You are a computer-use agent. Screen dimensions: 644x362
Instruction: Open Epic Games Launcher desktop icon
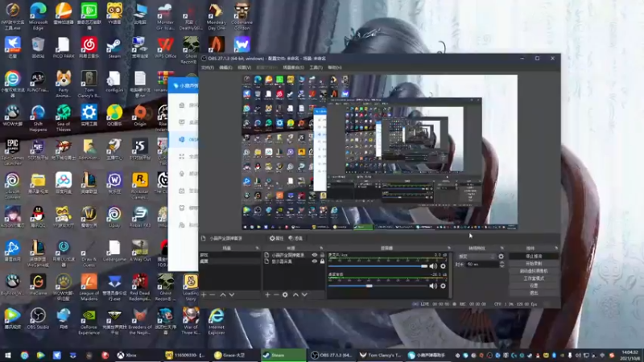(x=12, y=152)
